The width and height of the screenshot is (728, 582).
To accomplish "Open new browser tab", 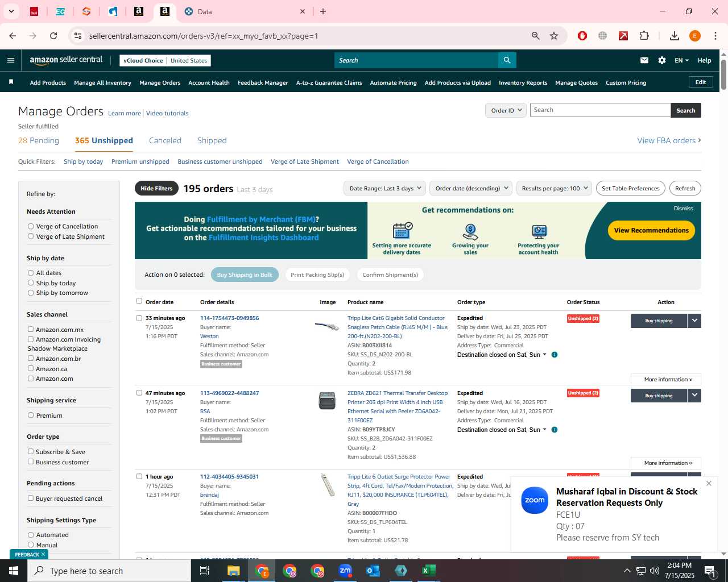I will coord(323,11).
